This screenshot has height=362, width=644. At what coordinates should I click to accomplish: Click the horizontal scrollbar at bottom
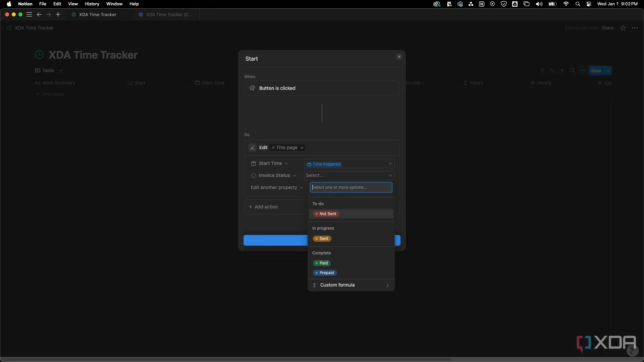click(226, 359)
